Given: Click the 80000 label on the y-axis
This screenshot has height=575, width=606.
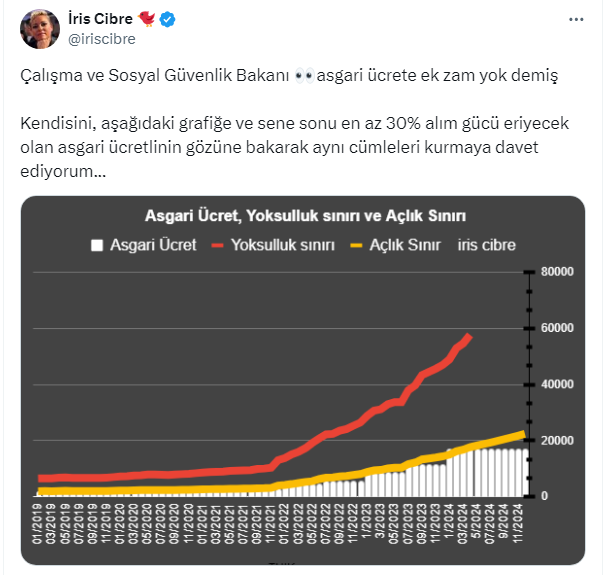Looking at the screenshot, I should pyautogui.click(x=557, y=272).
